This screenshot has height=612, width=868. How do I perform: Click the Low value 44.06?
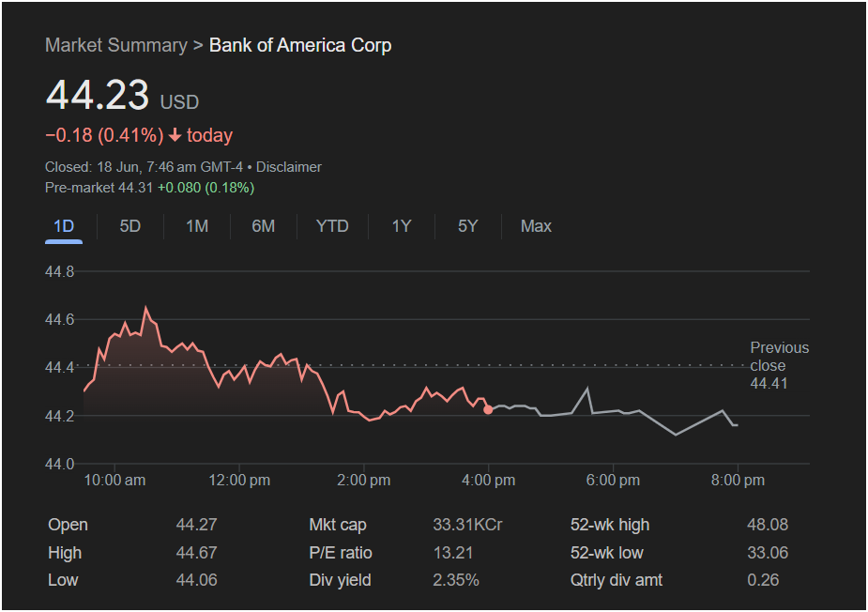coord(196,580)
